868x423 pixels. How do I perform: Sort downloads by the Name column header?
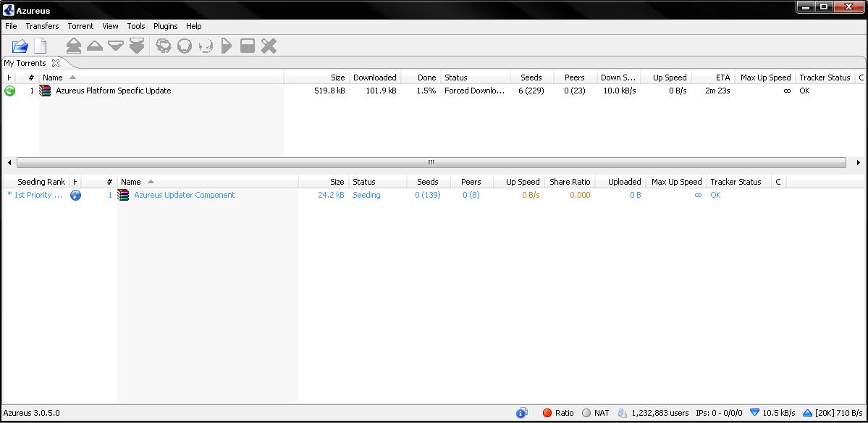(53, 78)
